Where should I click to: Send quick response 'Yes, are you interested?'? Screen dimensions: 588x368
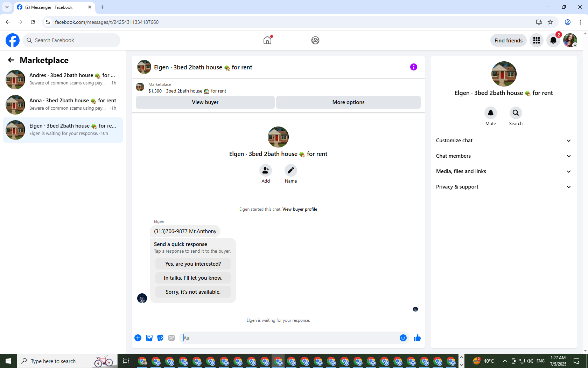pos(193,264)
